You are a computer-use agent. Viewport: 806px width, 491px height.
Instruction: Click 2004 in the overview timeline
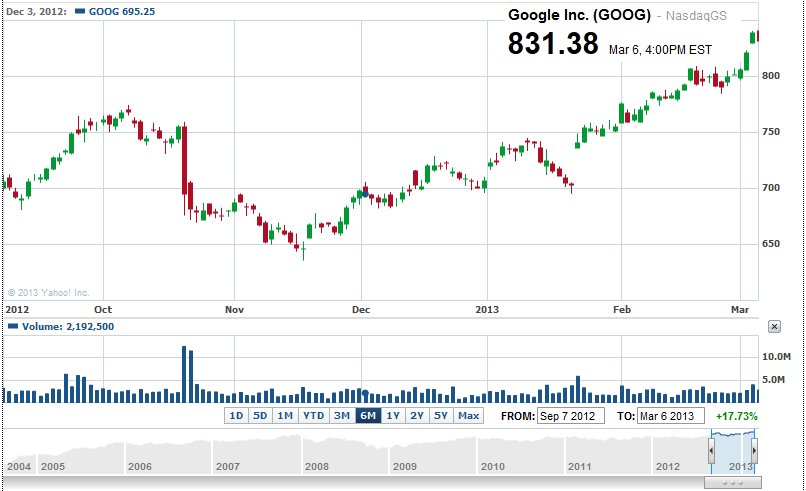(x=19, y=466)
